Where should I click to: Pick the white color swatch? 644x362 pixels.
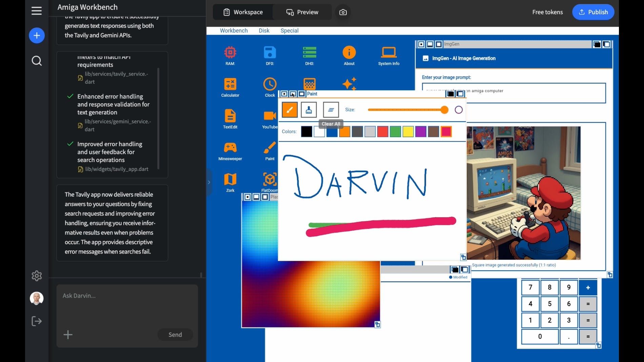click(x=319, y=132)
